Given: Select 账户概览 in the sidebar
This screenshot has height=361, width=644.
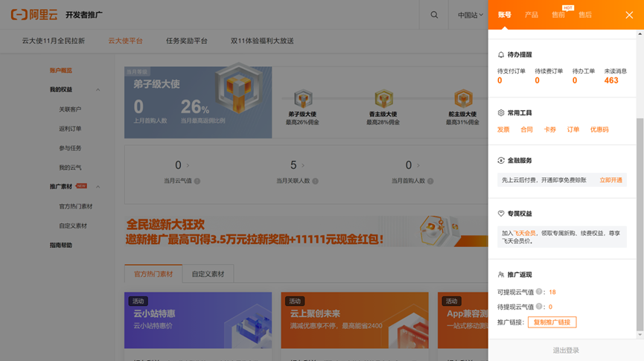Looking at the screenshot, I should pos(61,70).
